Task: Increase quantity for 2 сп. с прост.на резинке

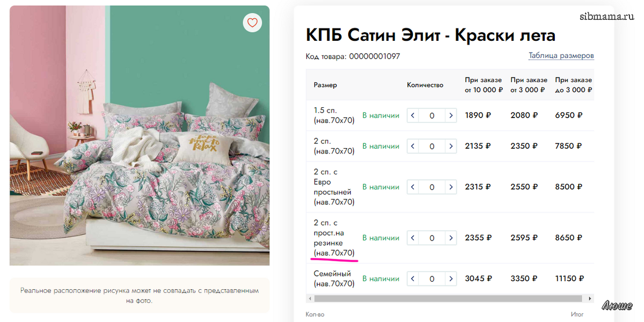Action: [x=451, y=238]
